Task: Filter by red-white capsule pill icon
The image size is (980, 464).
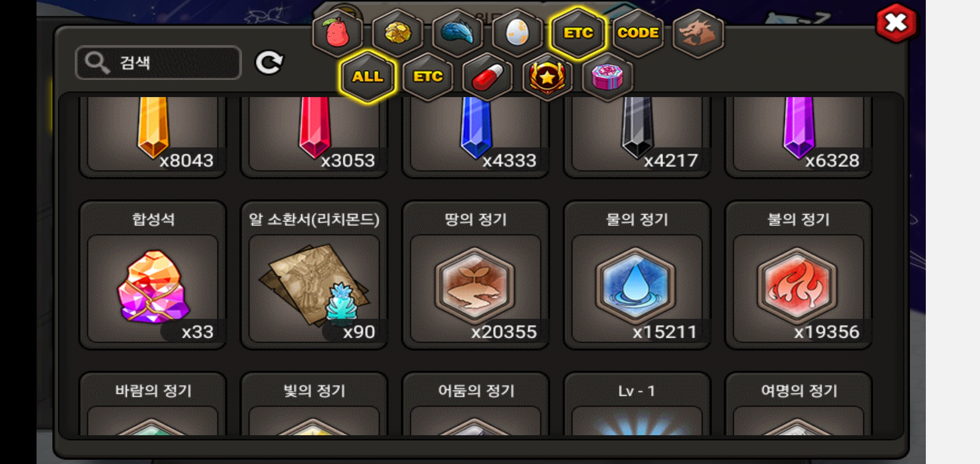Action: pos(488,77)
